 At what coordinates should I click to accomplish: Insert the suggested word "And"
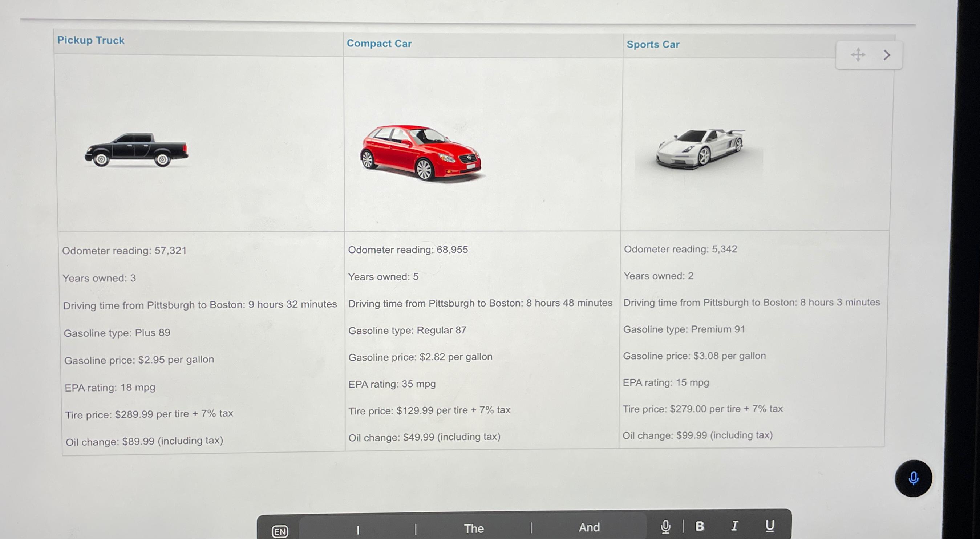589,527
